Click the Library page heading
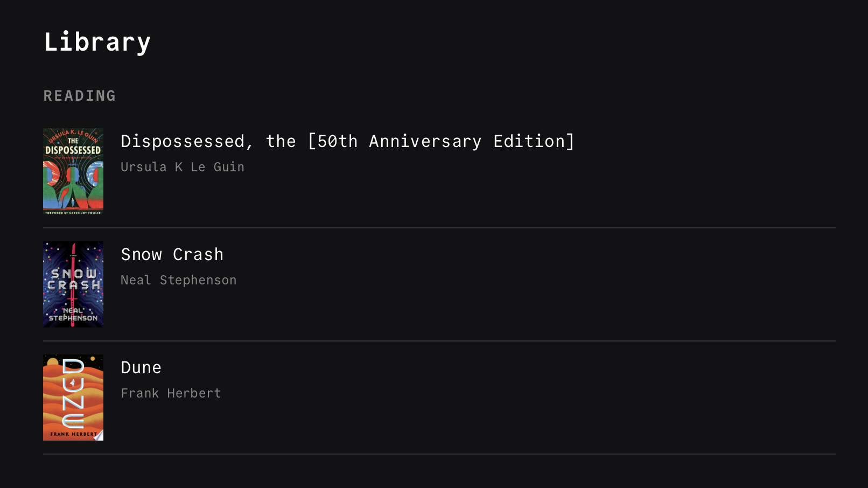 97,42
